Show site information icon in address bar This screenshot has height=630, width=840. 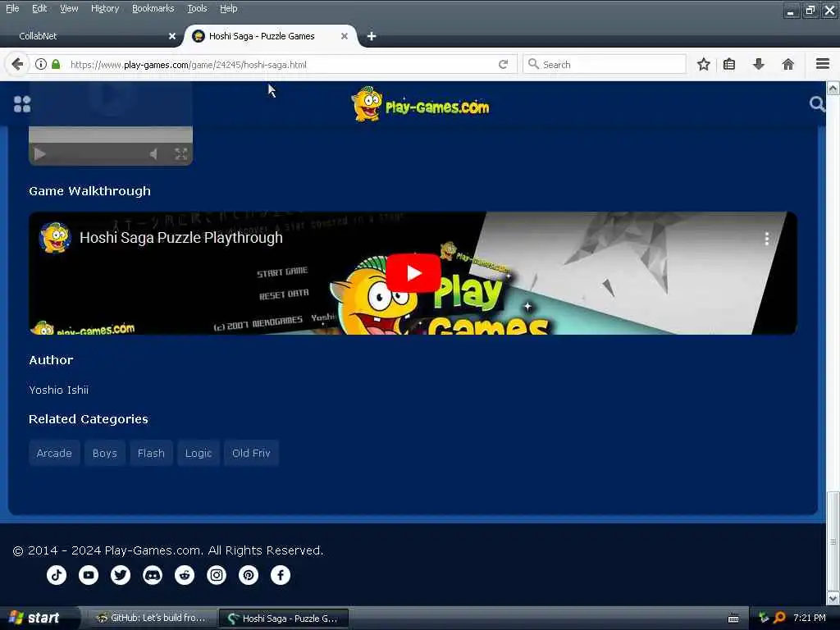pyautogui.click(x=41, y=64)
